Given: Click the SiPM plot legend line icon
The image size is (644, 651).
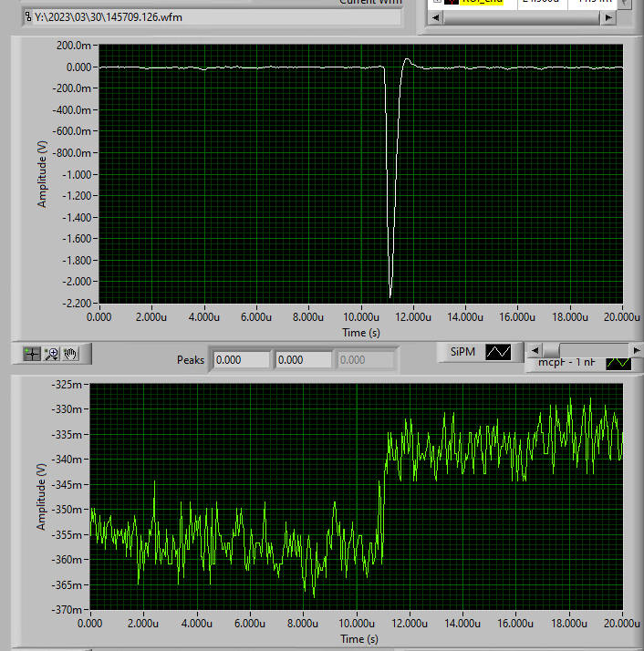Looking at the screenshot, I should coord(499,351).
